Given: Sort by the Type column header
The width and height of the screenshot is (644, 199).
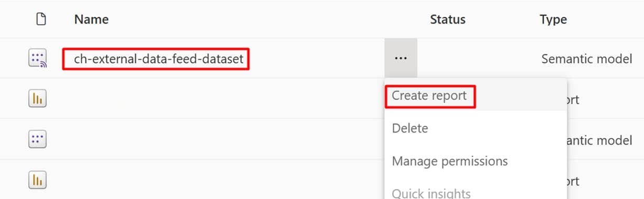Looking at the screenshot, I should pyautogui.click(x=553, y=19).
